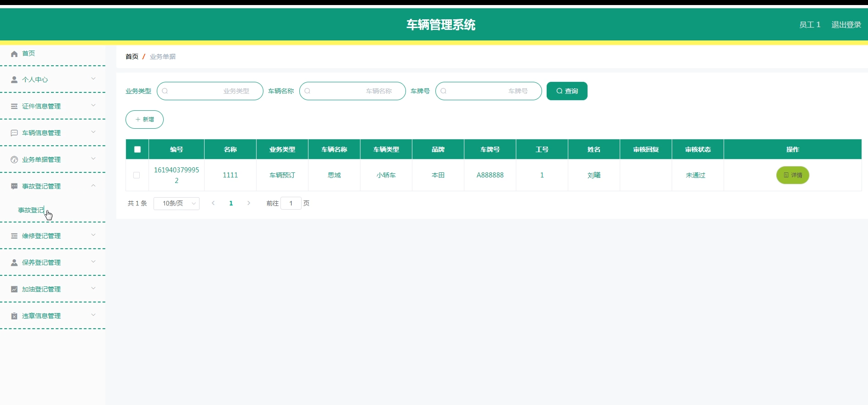
Task: Click the 加油登记管理 chart icon
Action: click(14, 289)
